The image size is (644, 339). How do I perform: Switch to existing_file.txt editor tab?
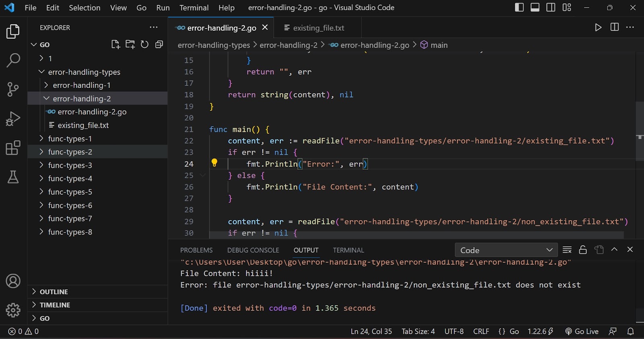(x=318, y=28)
